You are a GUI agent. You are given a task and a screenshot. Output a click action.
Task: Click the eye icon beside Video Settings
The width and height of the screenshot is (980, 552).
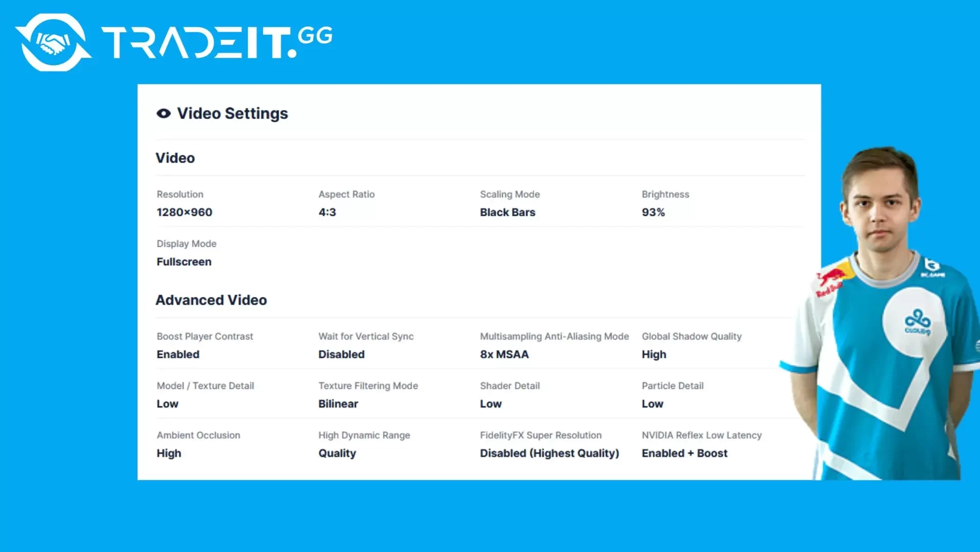pyautogui.click(x=164, y=113)
